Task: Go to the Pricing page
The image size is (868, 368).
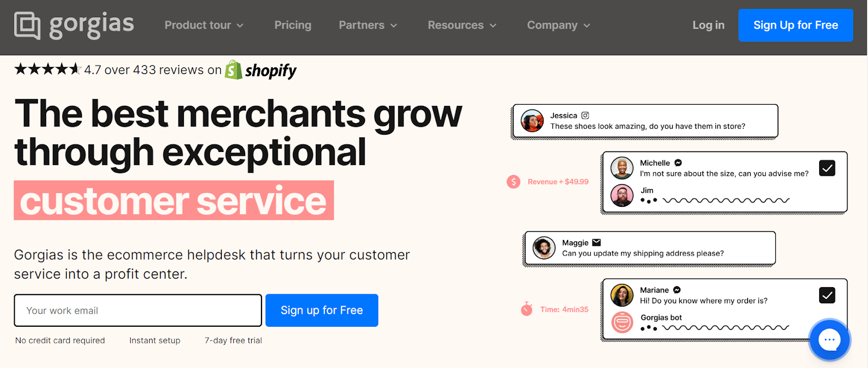Action: [292, 26]
